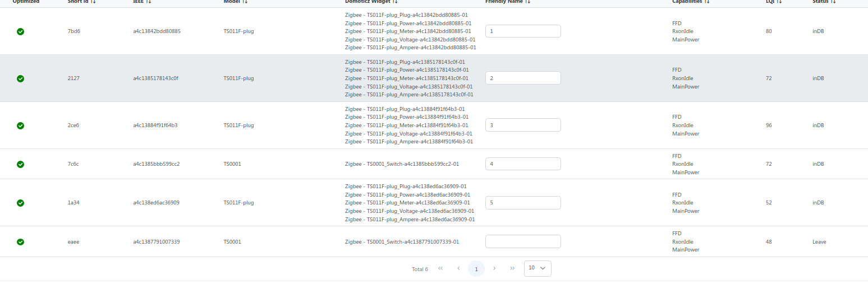Edit friendly name field containing 1

pos(523,31)
